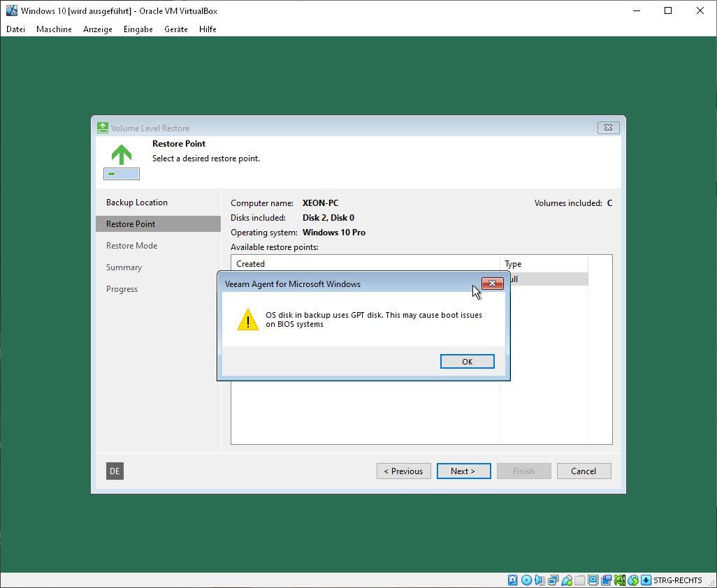The image size is (717, 588).
Task: Click the XEON-PC computer name
Action: (321, 203)
